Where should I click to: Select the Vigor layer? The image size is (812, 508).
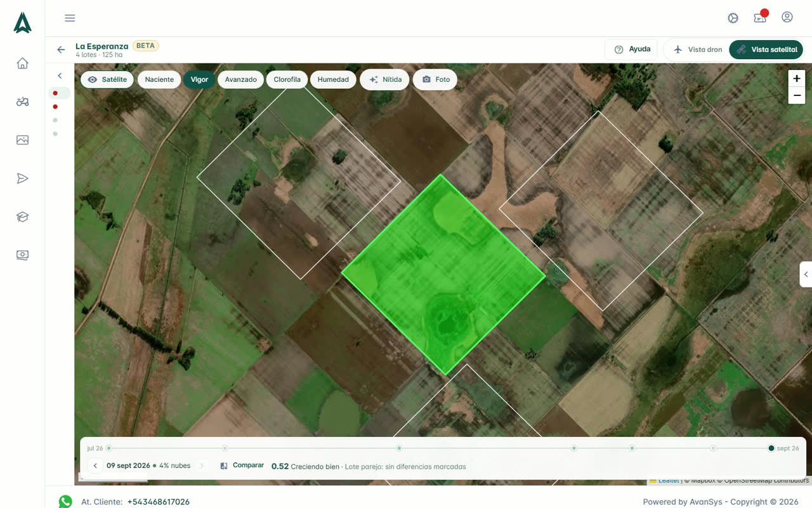(x=199, y=79)
